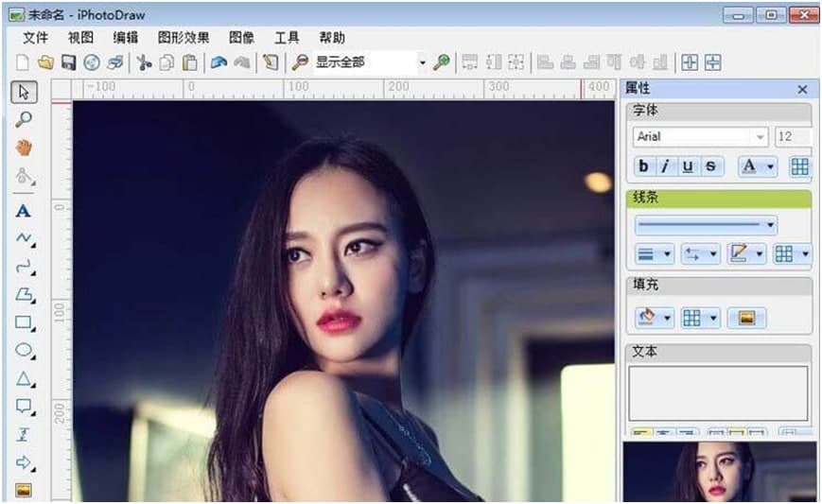
Task: Toggle underline text formatting
Action: 688,166
